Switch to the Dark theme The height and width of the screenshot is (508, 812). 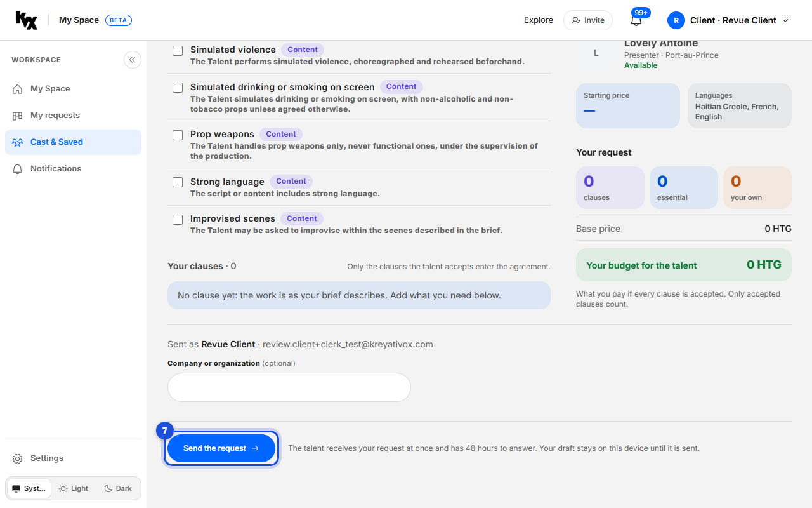coord(118,488)
